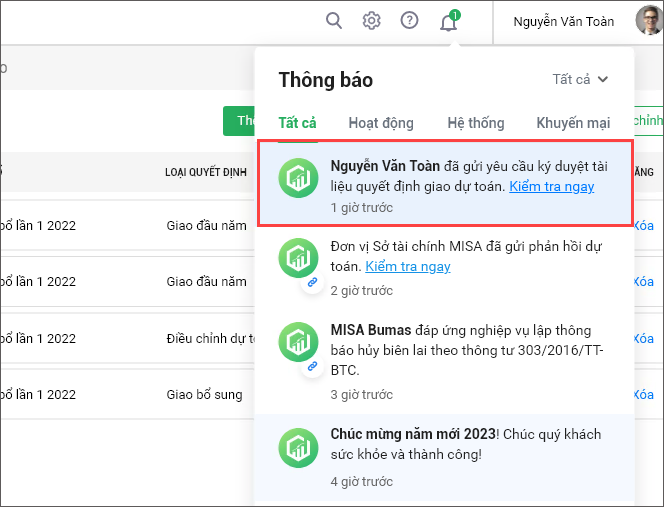Viewport: 664px width, 507px height.
Task: Click Nguyễn Văn Toàn's profile avatar
Action: tap(648, 21)
